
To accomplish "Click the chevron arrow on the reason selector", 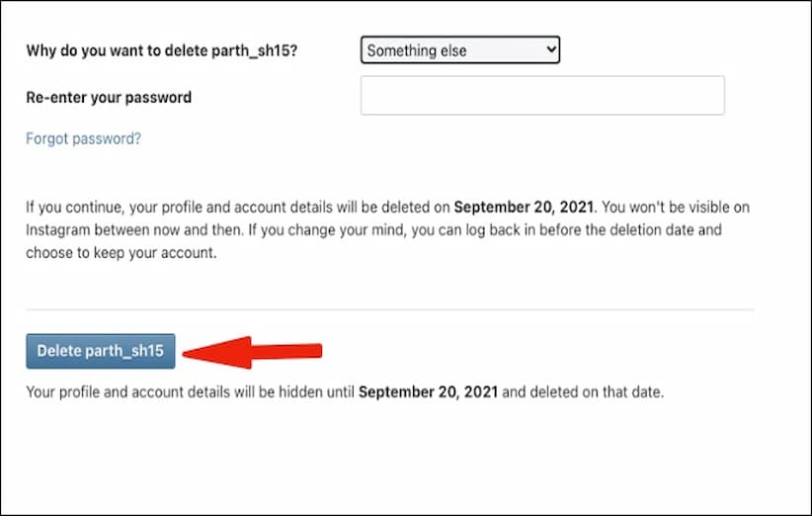I will pos(550,49).
